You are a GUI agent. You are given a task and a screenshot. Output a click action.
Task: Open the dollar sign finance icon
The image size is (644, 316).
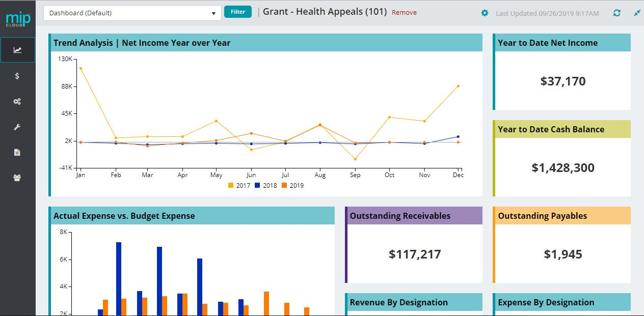pyautogui.click(x=17, y=76)
